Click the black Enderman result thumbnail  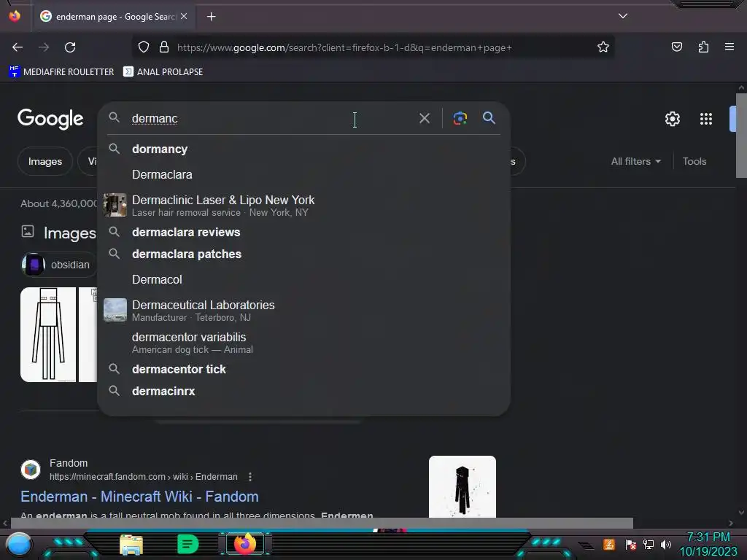pos(462,486)
